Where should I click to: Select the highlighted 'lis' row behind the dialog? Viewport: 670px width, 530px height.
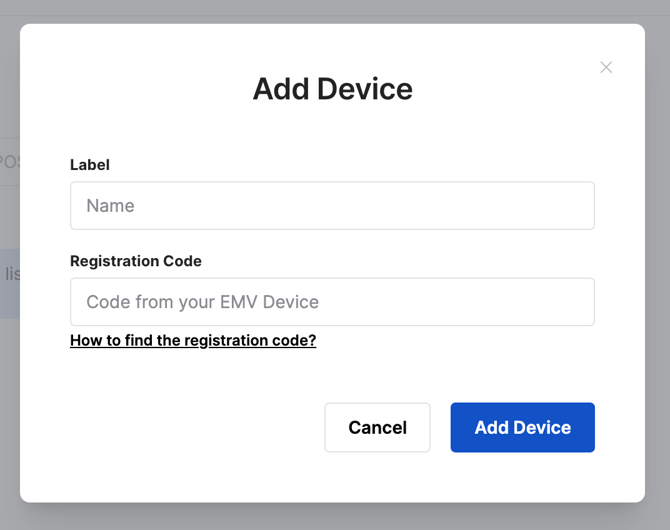(10, 284)
